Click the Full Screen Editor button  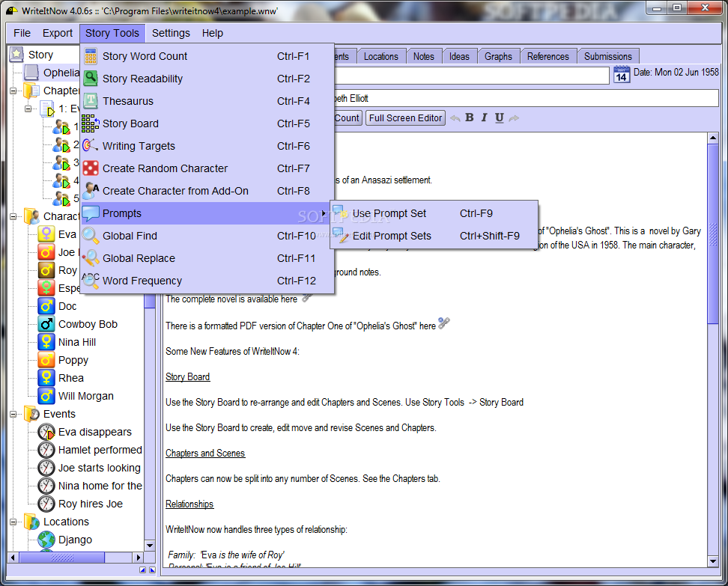405,117
